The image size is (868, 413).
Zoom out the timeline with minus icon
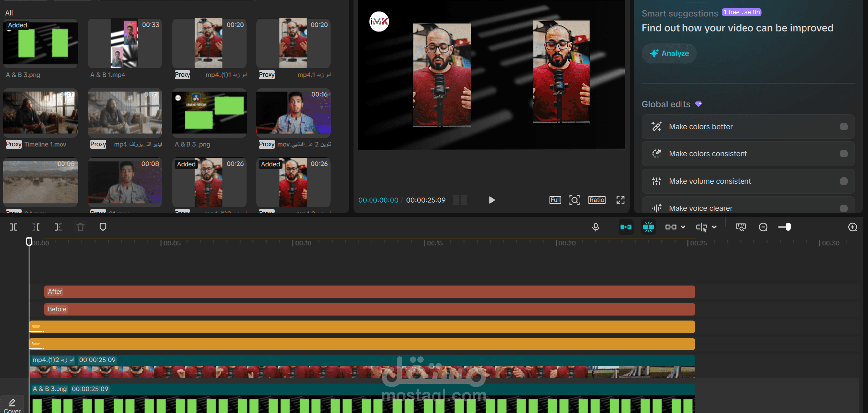pos(763,227)
